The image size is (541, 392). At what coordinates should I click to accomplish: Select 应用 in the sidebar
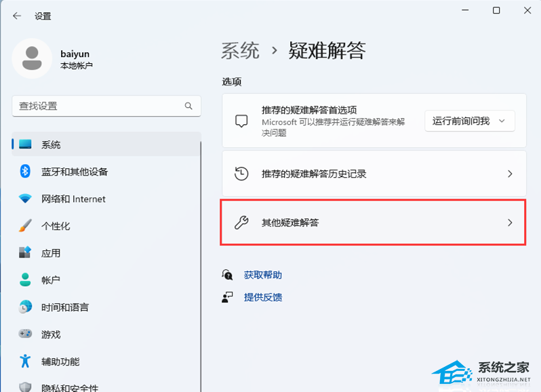[51, 253]
